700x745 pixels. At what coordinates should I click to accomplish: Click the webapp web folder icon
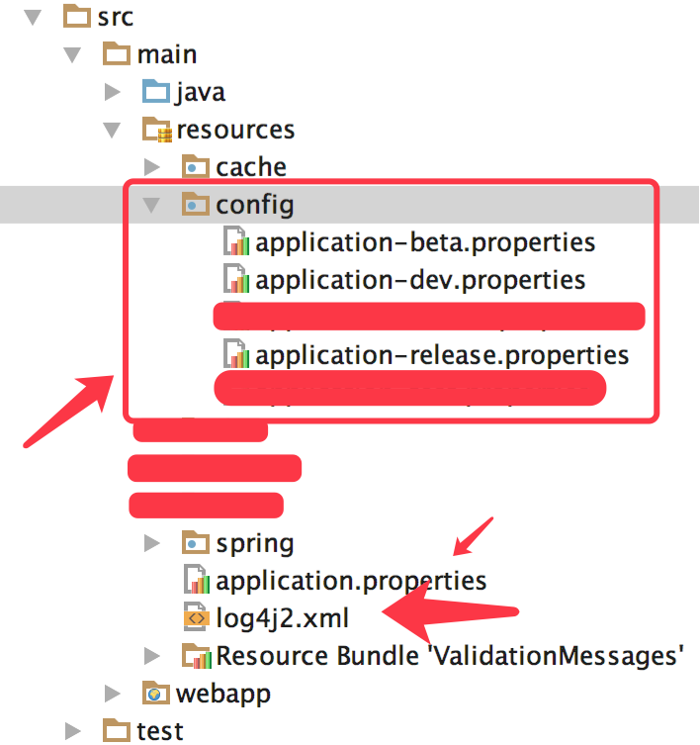[x=156, y=694]
